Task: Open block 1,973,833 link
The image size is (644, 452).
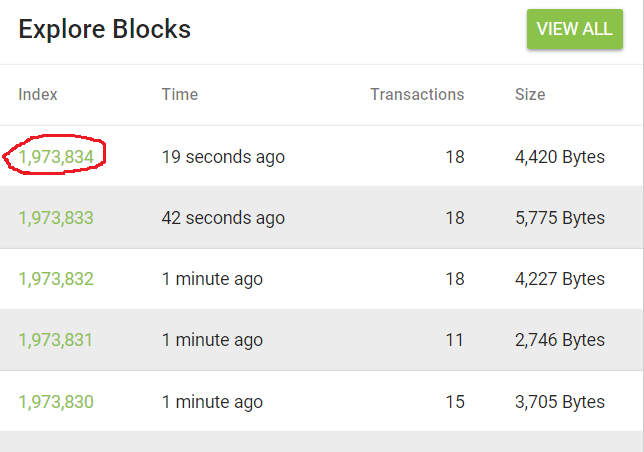Action: click(56, 218)
